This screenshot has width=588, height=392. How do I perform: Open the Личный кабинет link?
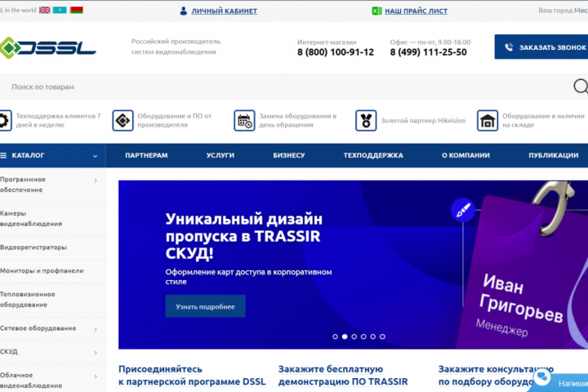click(225, 11)
